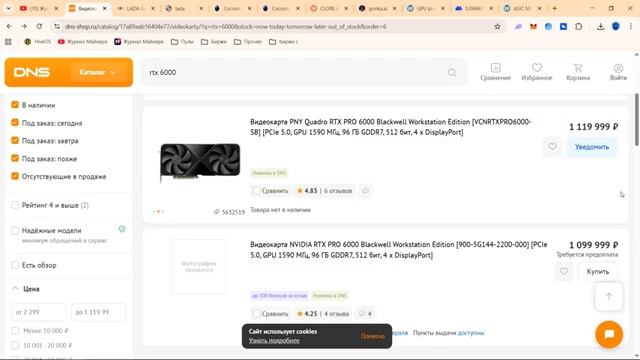Accept cookies with Понятно
Viewport: 640px width, 360px height.
(373, 336)
